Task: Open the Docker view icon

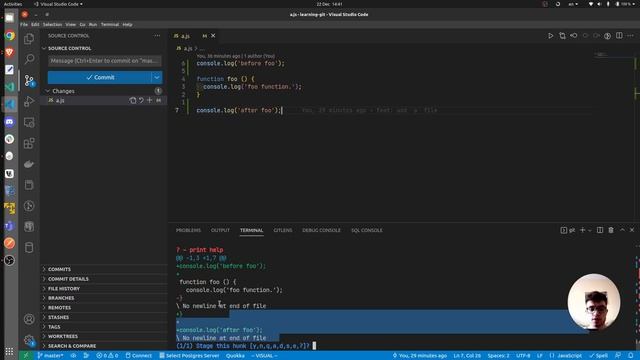Action: pos(29,164)
